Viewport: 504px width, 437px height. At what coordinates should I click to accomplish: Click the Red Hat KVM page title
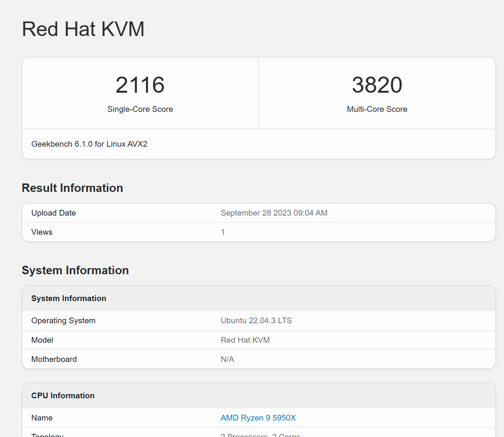click(83, 29)
